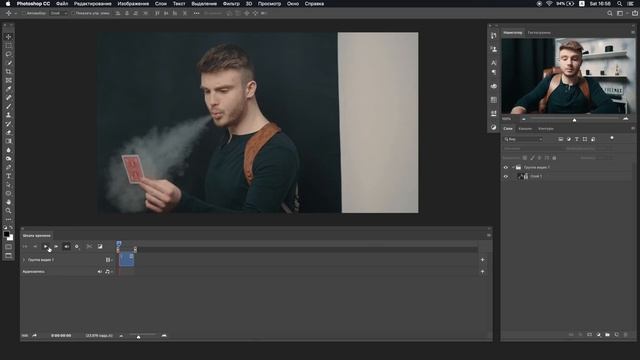Toggle timeline audio playback mute button
The image size is (640, 360).
coord(67,247)
